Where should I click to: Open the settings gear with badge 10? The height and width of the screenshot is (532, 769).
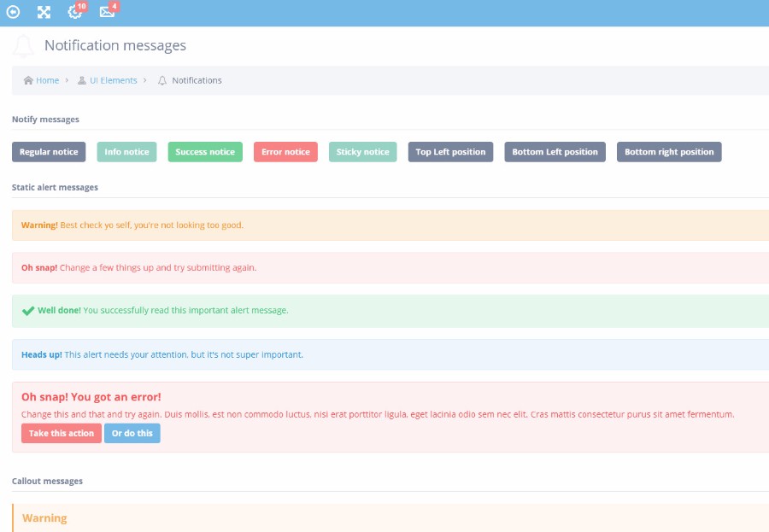[74, 12]
